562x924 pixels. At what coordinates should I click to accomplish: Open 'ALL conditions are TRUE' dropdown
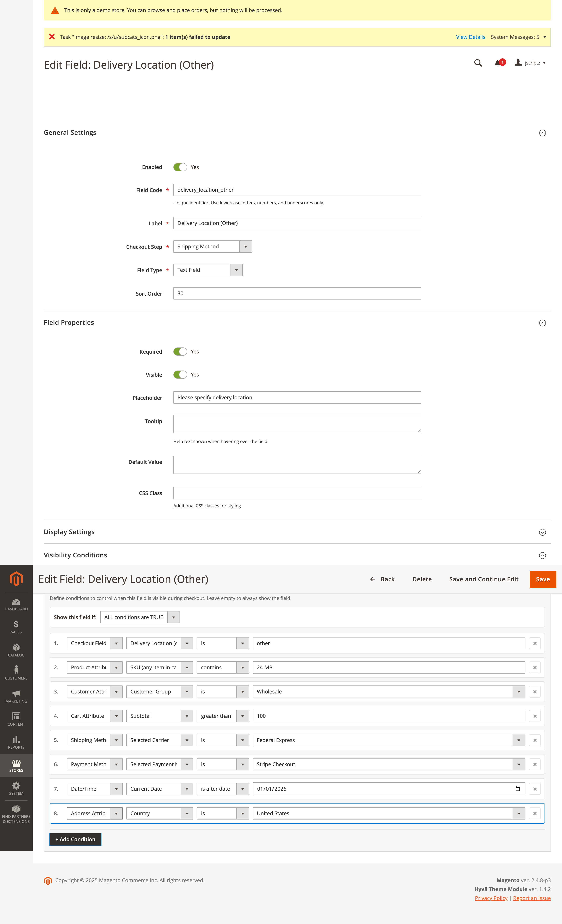(x=140, y=617)
